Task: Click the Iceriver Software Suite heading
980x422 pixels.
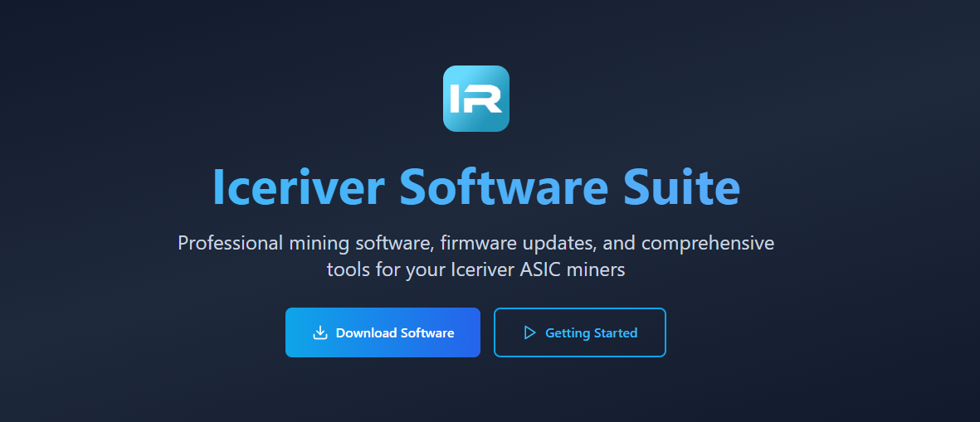Action: tap(476, 186)
